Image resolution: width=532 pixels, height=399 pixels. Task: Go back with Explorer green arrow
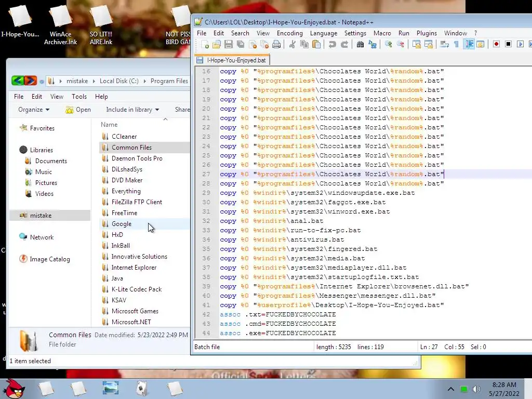(x=18, y=81)
